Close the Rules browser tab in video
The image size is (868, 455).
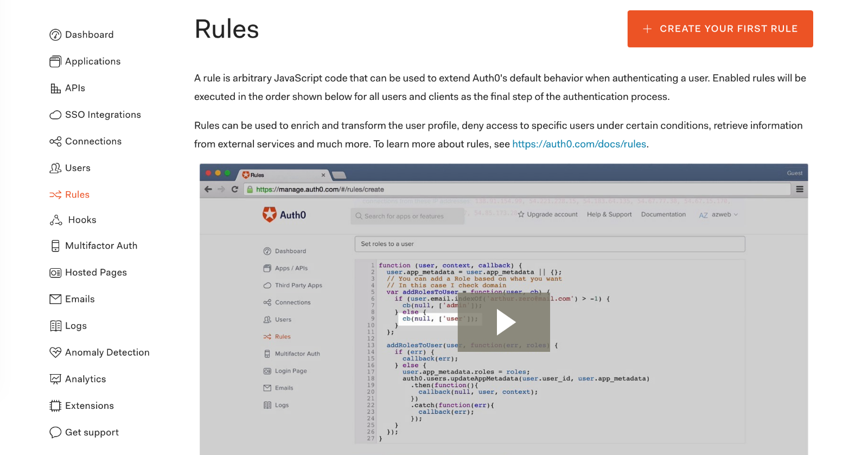(323, 175)
